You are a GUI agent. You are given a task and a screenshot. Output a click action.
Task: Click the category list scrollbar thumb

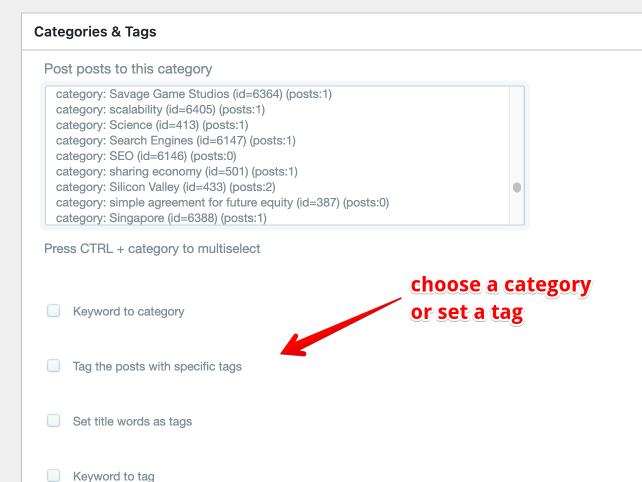pyautogui.click(x=516, y=187)
